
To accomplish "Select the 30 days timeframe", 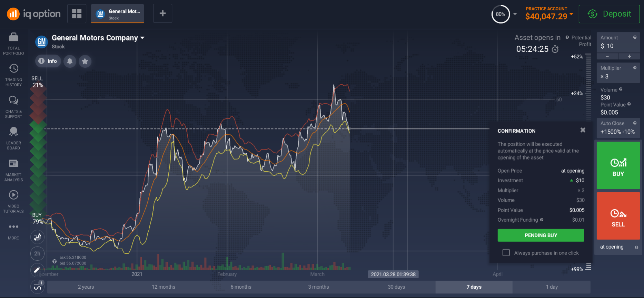I will 396,287.
